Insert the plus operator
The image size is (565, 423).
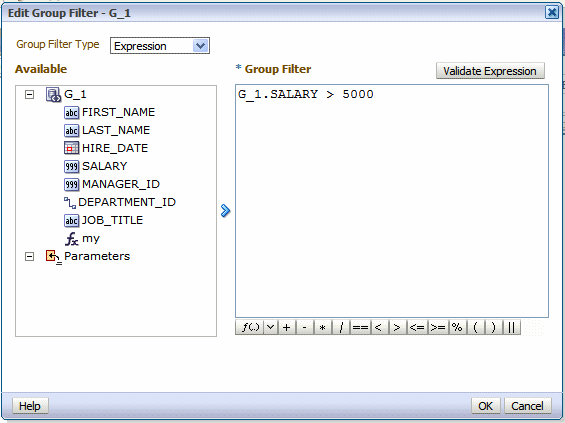tap(286, 328)
